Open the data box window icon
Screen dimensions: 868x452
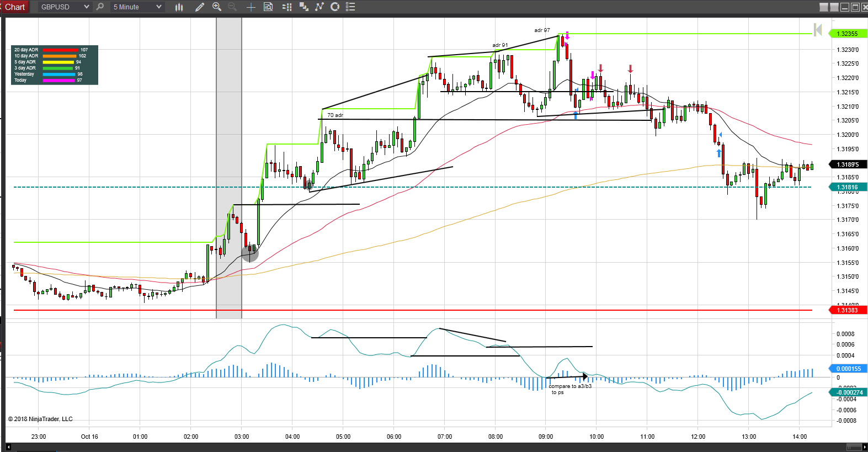[268, 7]
